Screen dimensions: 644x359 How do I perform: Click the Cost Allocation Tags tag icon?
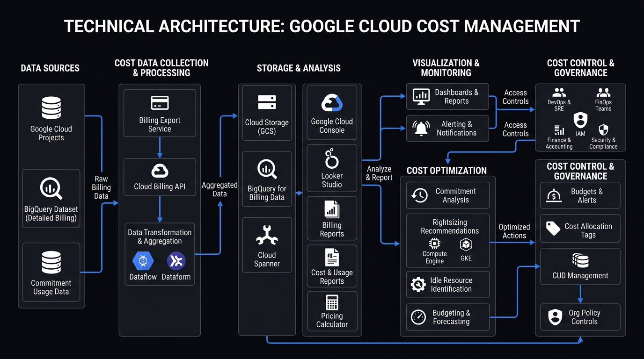point(554,229)
